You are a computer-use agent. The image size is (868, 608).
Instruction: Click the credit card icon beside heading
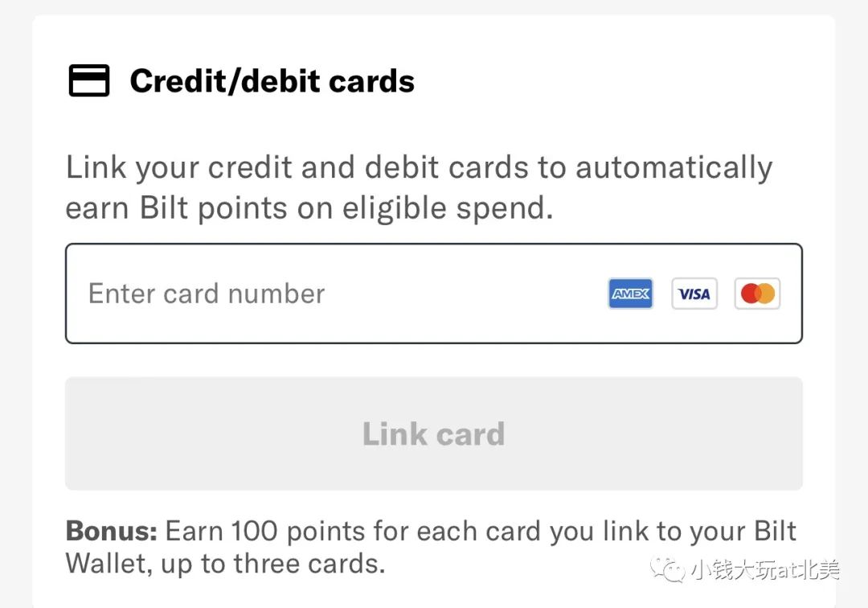point(89,81)
